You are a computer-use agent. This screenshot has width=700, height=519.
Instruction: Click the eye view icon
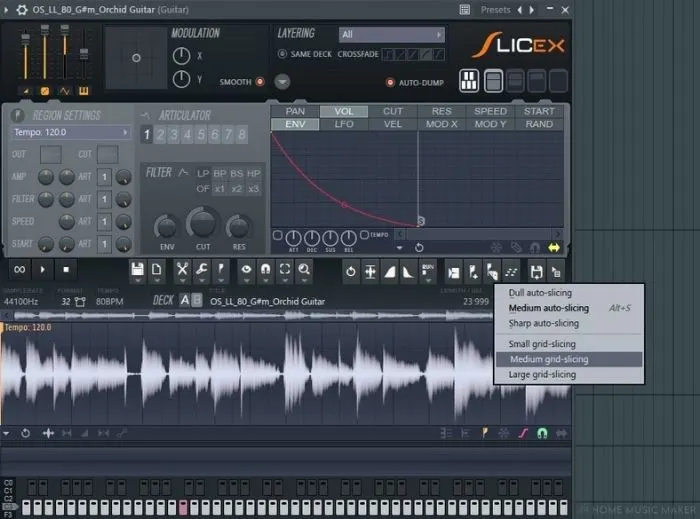[246, 270]
